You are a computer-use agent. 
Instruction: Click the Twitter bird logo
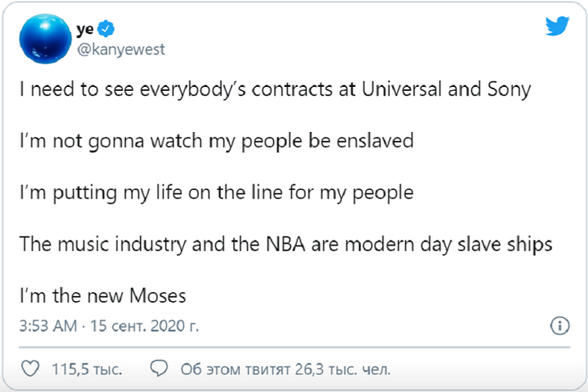pos(557,25)
